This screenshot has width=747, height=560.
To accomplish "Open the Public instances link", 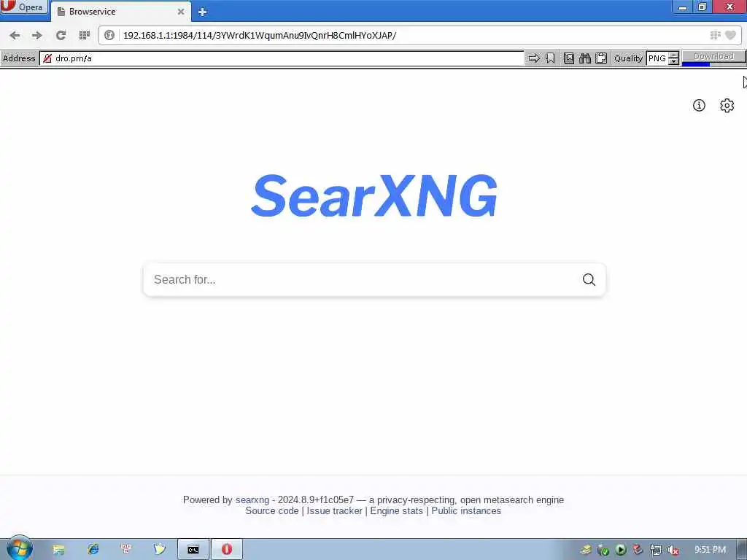I will pos(466,511).
